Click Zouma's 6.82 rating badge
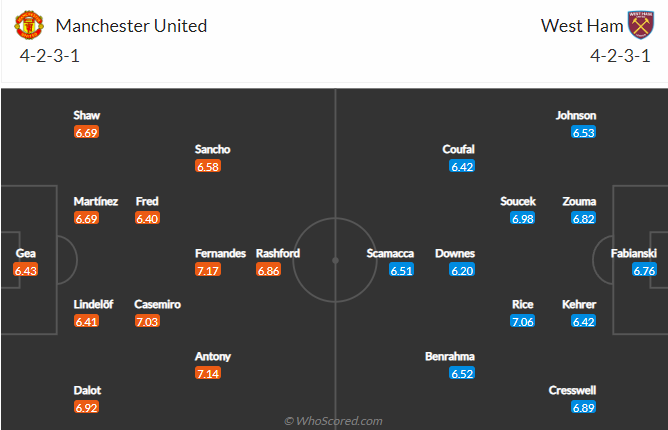The height and width of the screenshot is (430, 668). (584, 218)
